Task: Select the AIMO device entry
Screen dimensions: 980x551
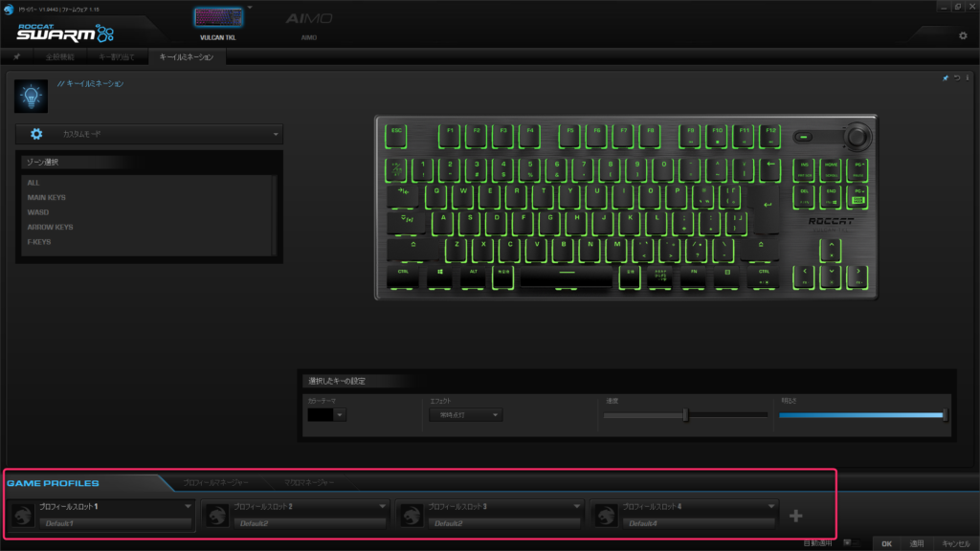Action: [309, 25]
